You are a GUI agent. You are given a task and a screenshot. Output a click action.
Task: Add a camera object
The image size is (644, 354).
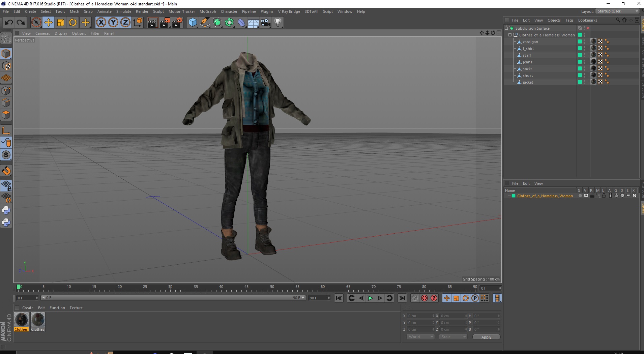[266, 23]
